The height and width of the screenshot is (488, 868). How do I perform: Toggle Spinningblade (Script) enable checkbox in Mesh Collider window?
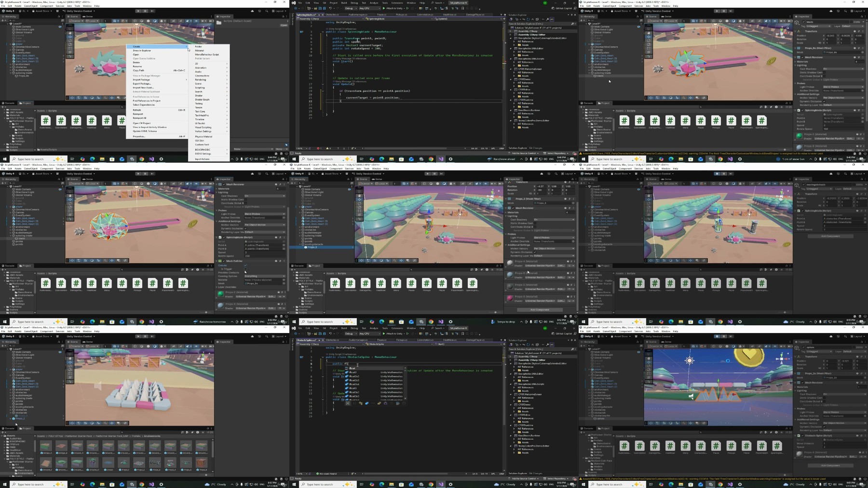pyautogui.click(x=223, y=237)
